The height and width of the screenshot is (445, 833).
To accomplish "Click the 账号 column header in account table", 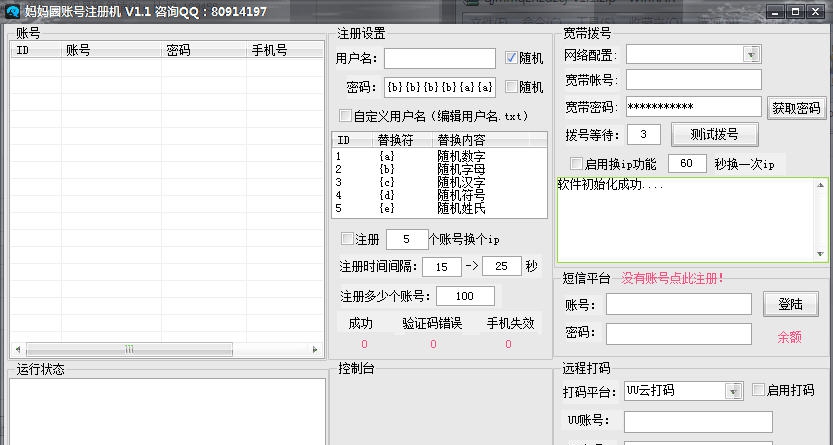I will click(112, 50).
